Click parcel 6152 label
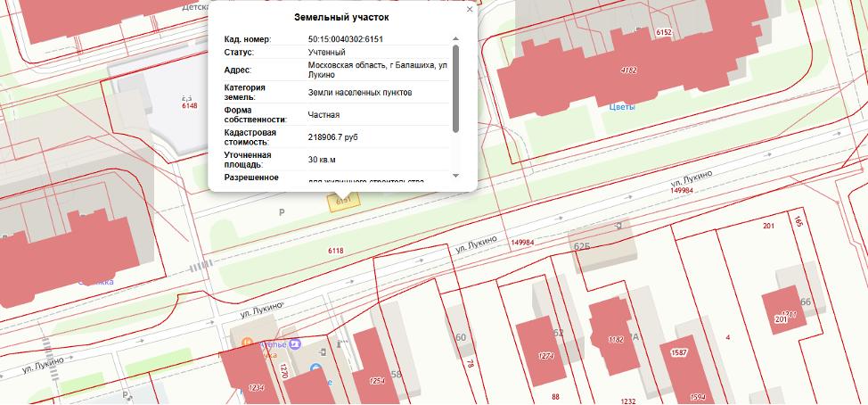868x405 pixels. (x=663, y=32)
